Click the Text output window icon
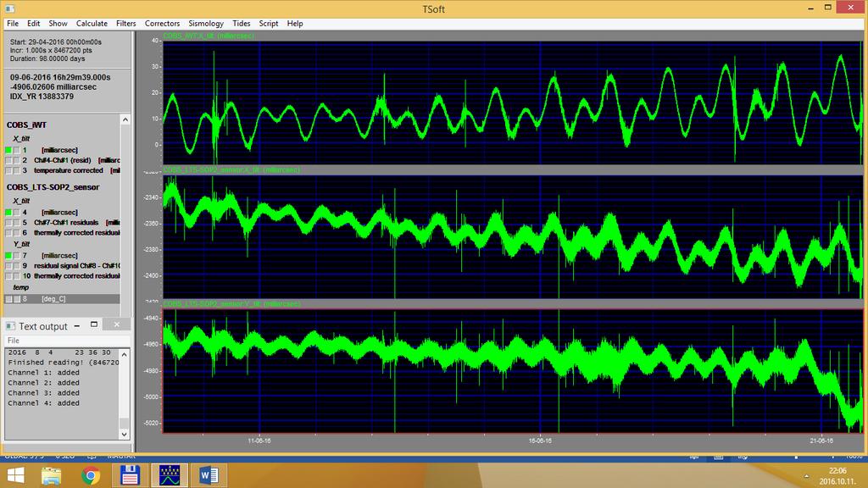 (10, 326)
